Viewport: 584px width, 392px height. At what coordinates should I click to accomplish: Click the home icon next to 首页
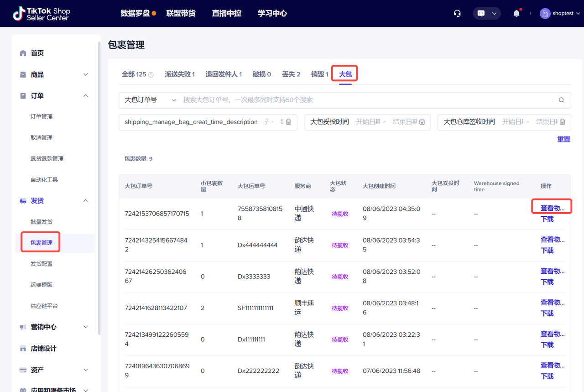pos(23,53)
